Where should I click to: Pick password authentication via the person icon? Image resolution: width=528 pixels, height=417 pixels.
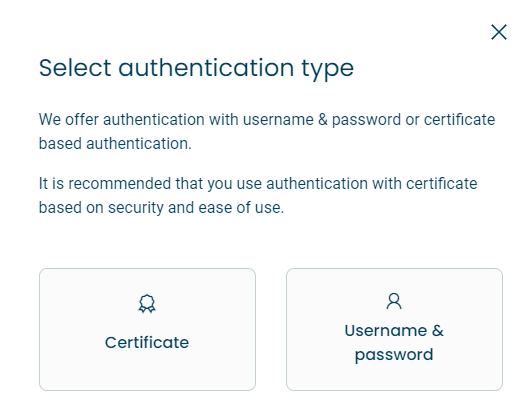[x=394, y=301]
